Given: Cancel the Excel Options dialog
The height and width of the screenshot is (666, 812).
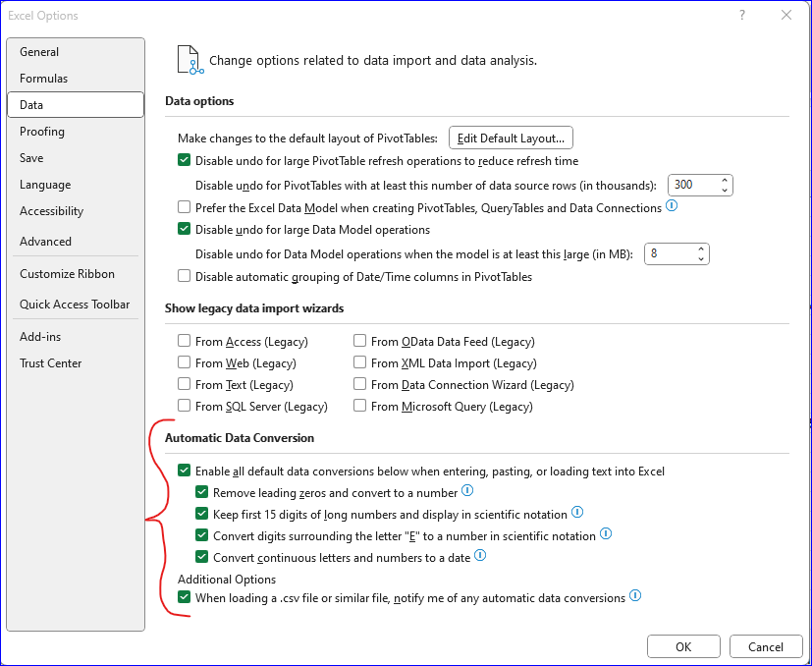Looking at the screenshot, I should pyautogui.click(x=766, y=646).
